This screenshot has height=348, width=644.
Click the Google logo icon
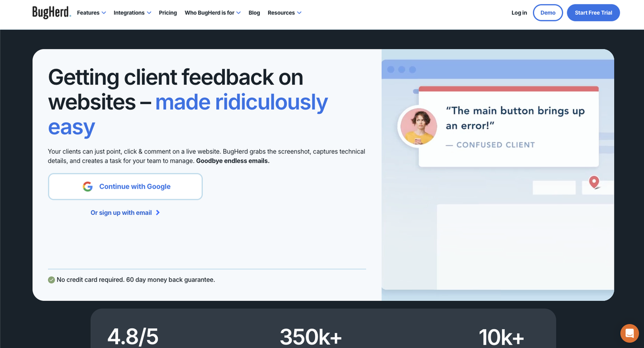click(87, 186)
